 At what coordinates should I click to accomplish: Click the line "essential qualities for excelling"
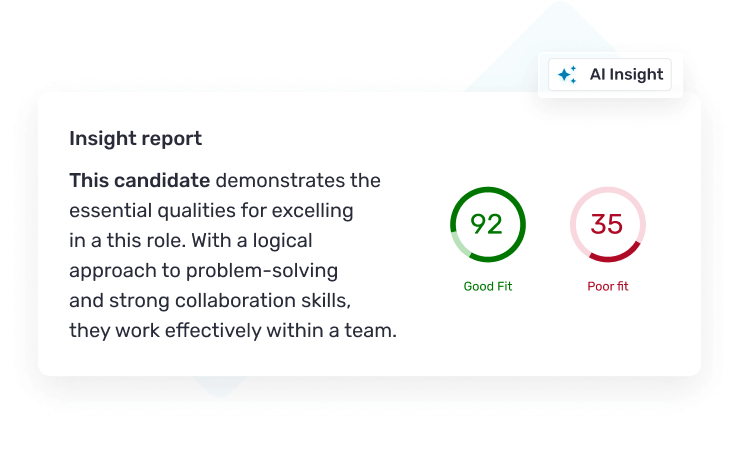coord(211,211)
